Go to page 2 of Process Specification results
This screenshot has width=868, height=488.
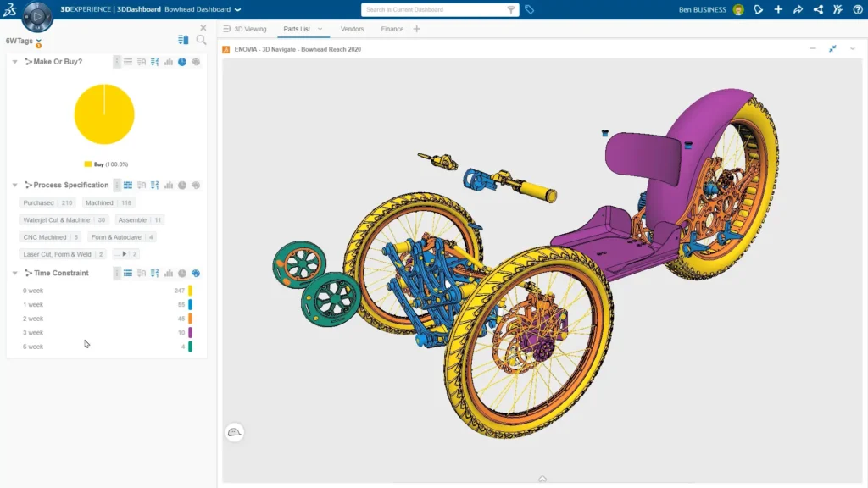tap(124, 253)
